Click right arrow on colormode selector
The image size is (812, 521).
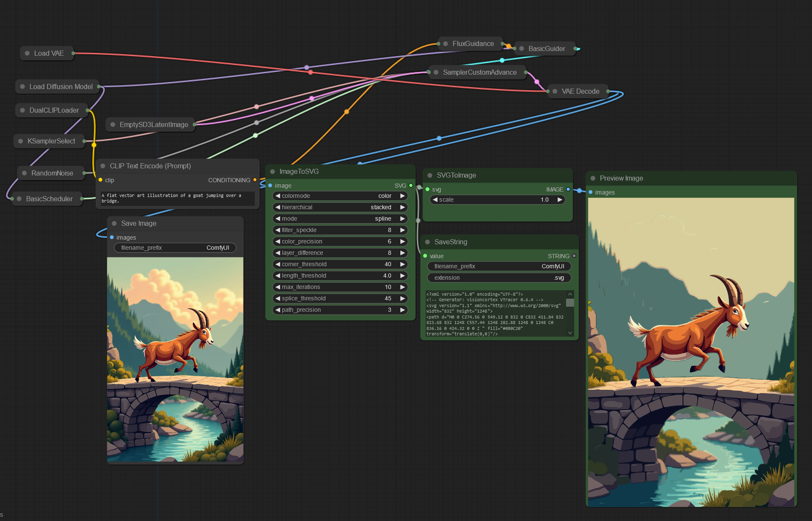pyautogui.click(x=402, y=196)
